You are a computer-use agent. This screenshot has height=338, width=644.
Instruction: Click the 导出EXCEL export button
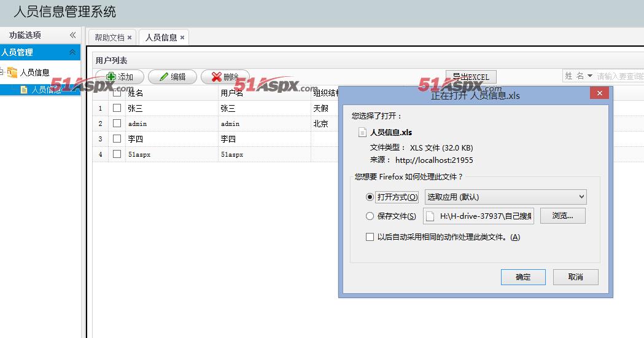pos(471,77)
